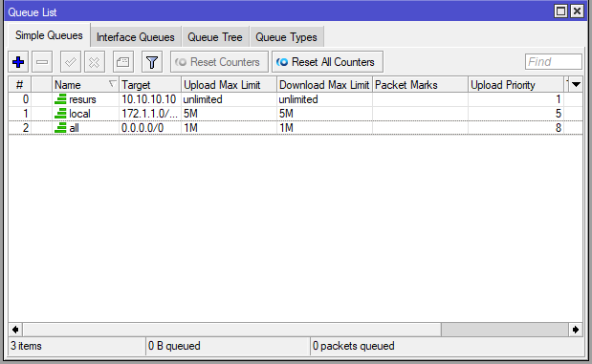Viewport: 592px width, 364px height.
Task: Click 5M download limit of local
Action: (286, 114)
